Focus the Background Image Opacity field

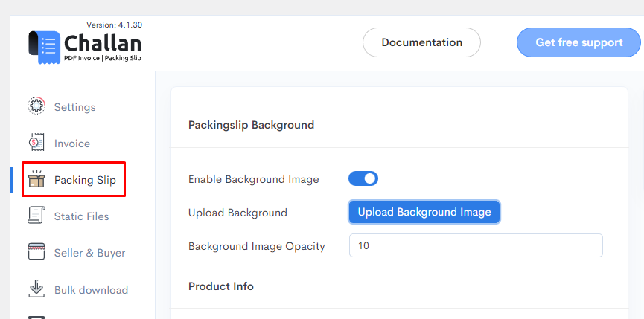[x=476, y=245]
